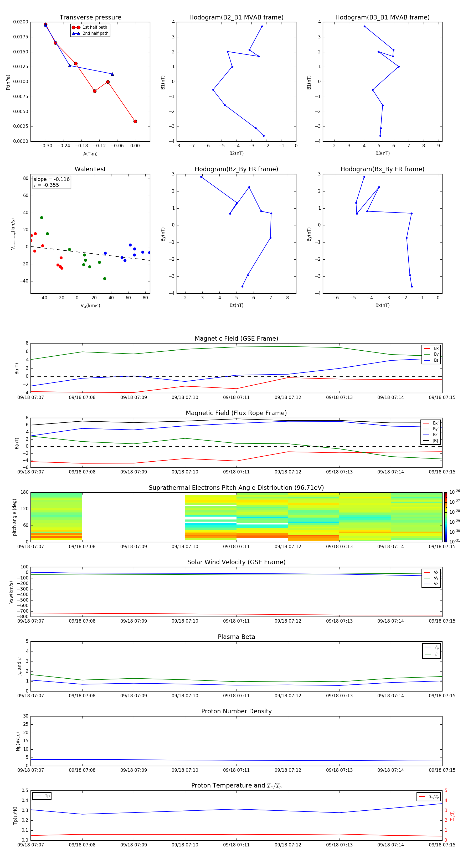The width and height of the screenshot is (473, 868).
Task: Click By' legend entry in Flux Rope plot
Action: [431, 429]
